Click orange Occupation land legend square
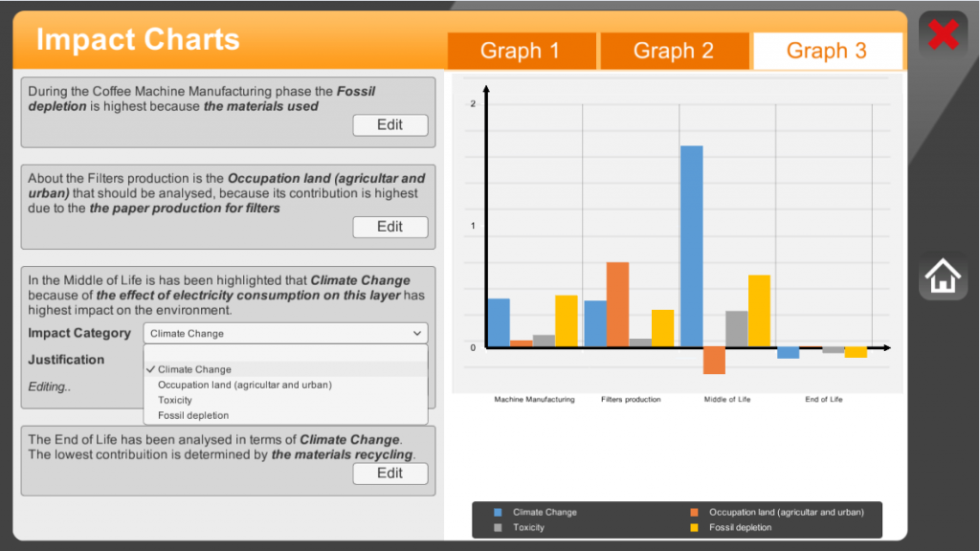The height and width of the screenshot is (551, 980). click(x=695, y=512)
